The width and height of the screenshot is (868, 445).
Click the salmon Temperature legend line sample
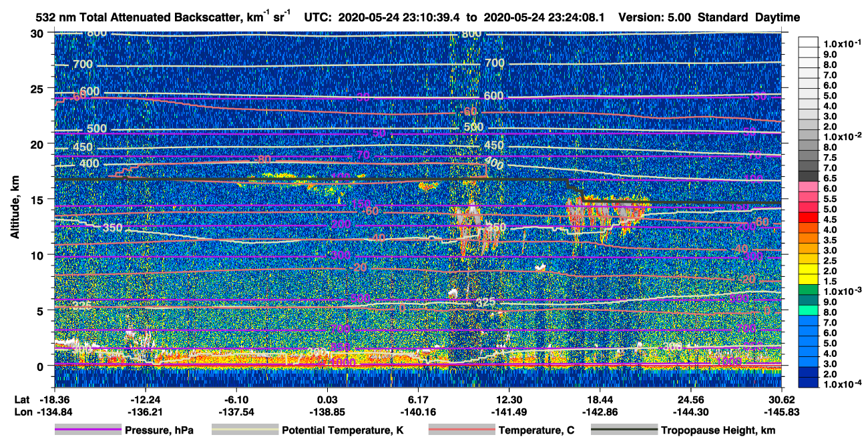point(461,430)
